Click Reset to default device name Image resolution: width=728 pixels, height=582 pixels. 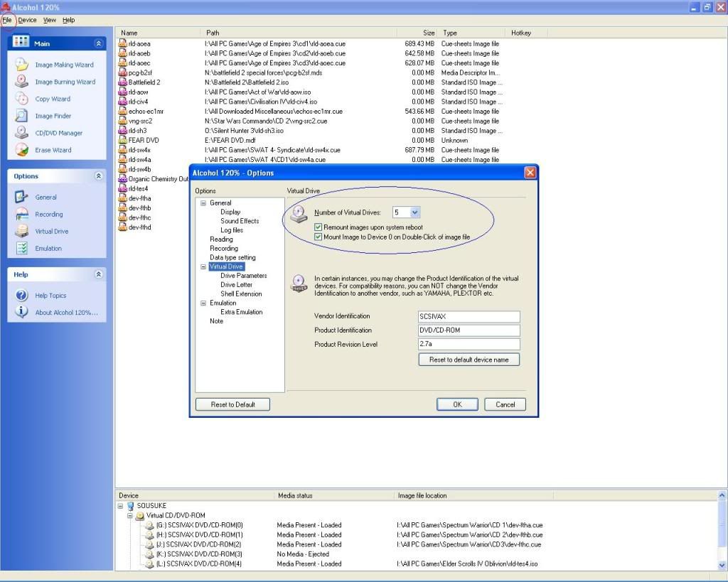pyautogui.click(x=469, y=360)
